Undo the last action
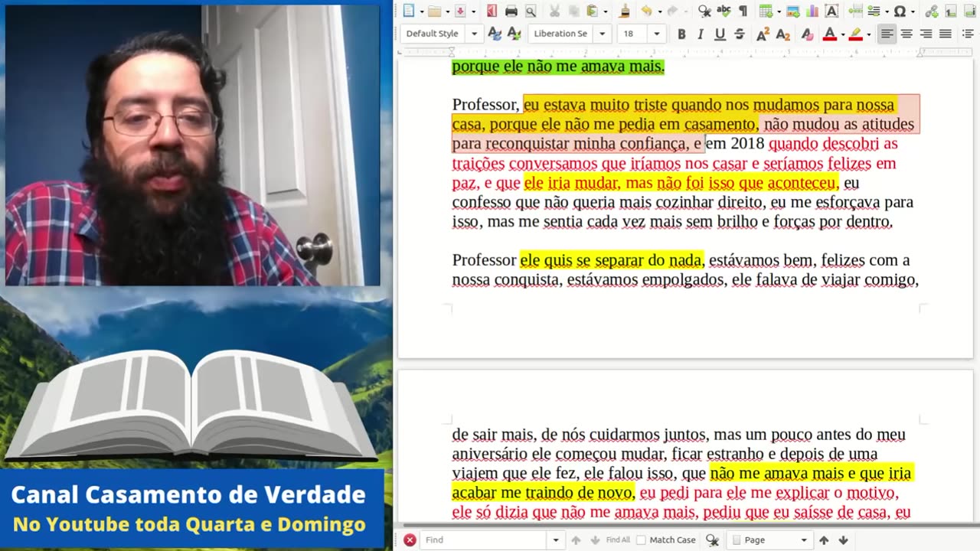This screenshot has width=980, height=551. click(646, 11)
